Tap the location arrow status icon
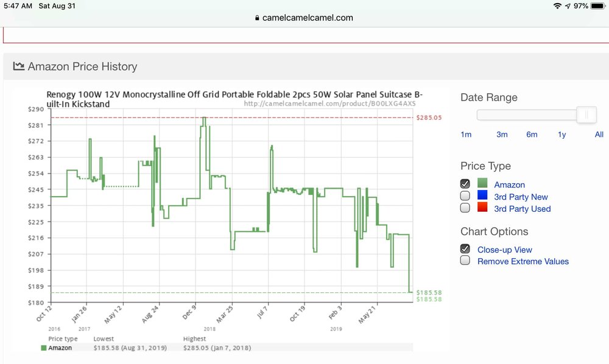The height and width of the screenshot is (364, 609). pyautogui.click(x=568, y=5)
